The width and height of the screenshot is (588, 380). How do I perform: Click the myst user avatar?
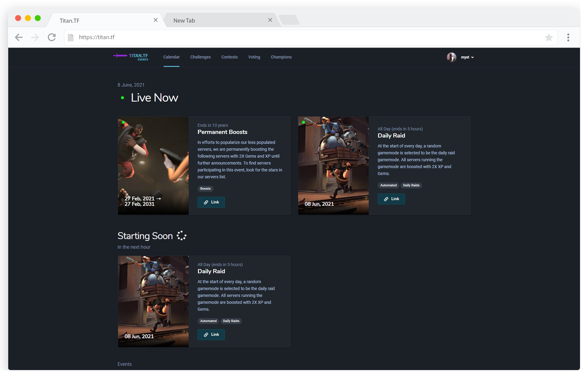point(451,57)
